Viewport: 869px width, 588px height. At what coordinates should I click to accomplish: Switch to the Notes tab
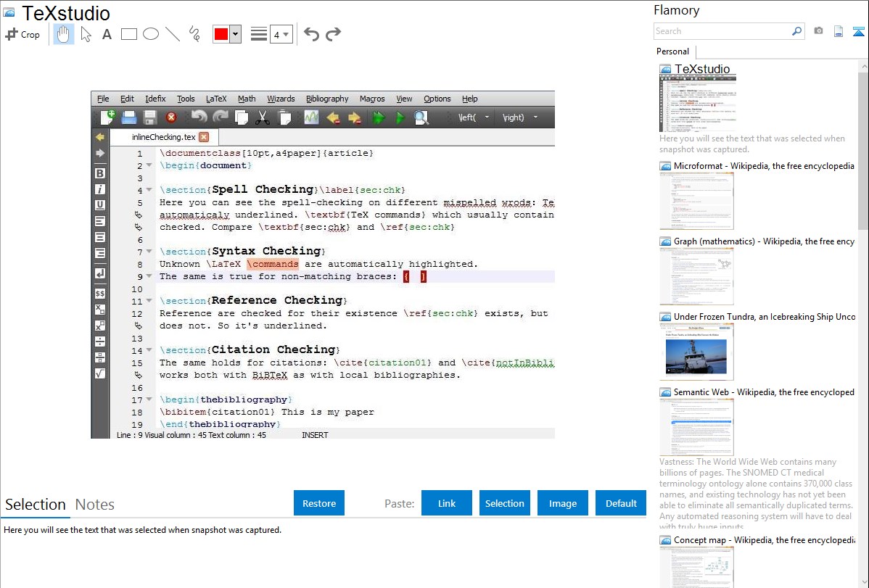(x=95, y=505)
